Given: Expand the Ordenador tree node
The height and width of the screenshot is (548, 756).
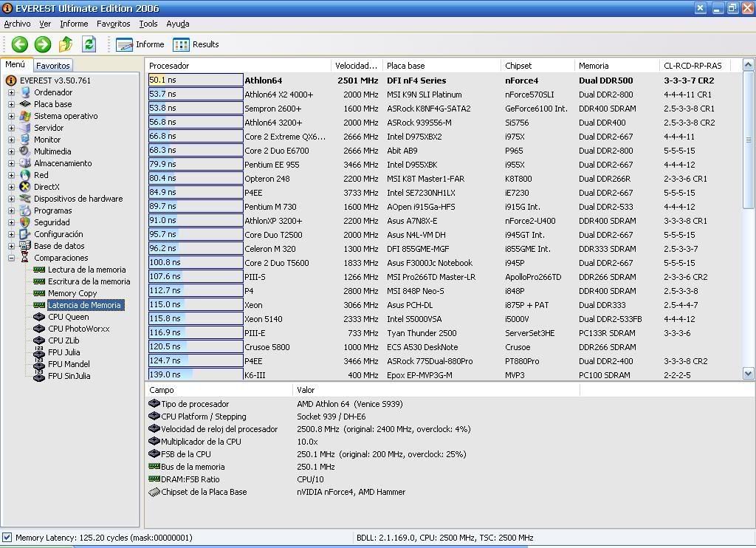Looking at the screenshot, I should tap(11, 92).
